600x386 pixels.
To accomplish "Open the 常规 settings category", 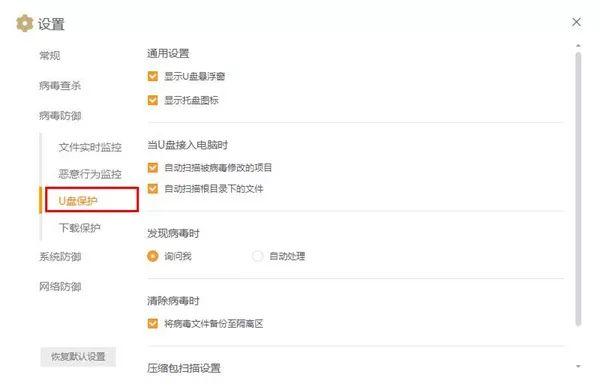I will pos(50,56).
